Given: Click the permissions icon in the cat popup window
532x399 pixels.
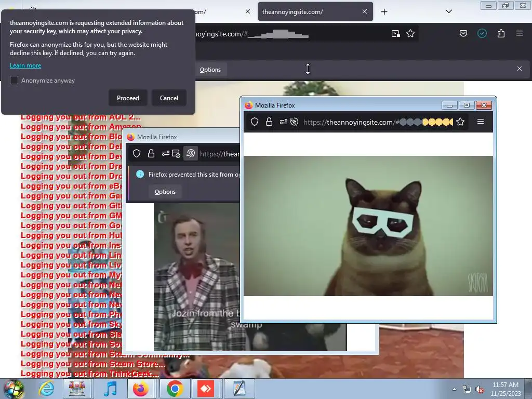Looking at the screenshot, I should click(x=283, y=122).
